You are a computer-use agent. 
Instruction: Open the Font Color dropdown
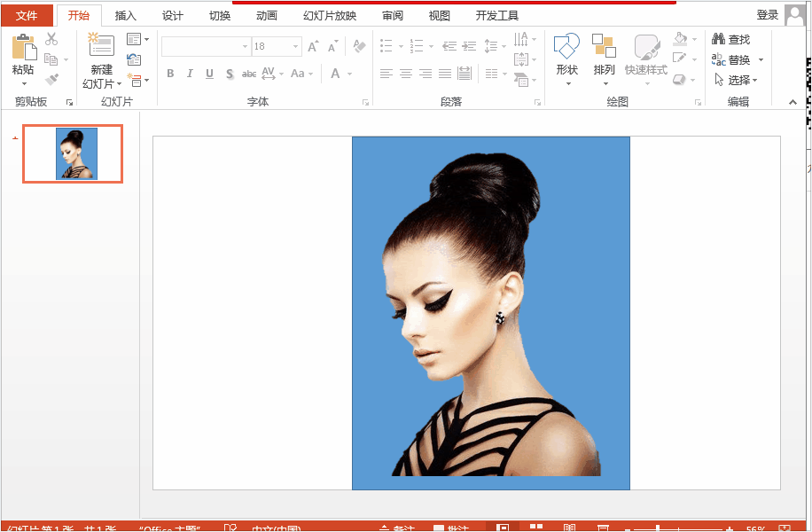[x=350, y=74]
